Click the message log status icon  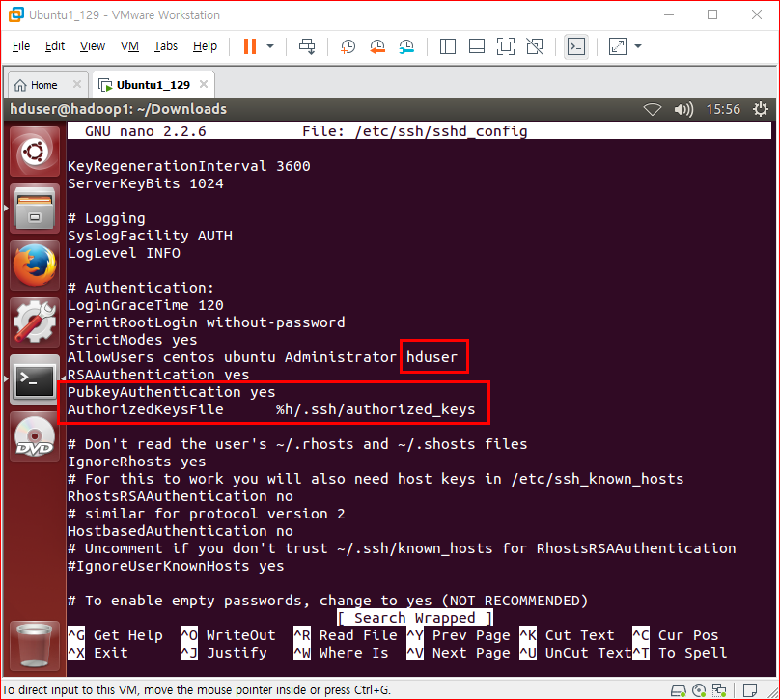point(750,690)
